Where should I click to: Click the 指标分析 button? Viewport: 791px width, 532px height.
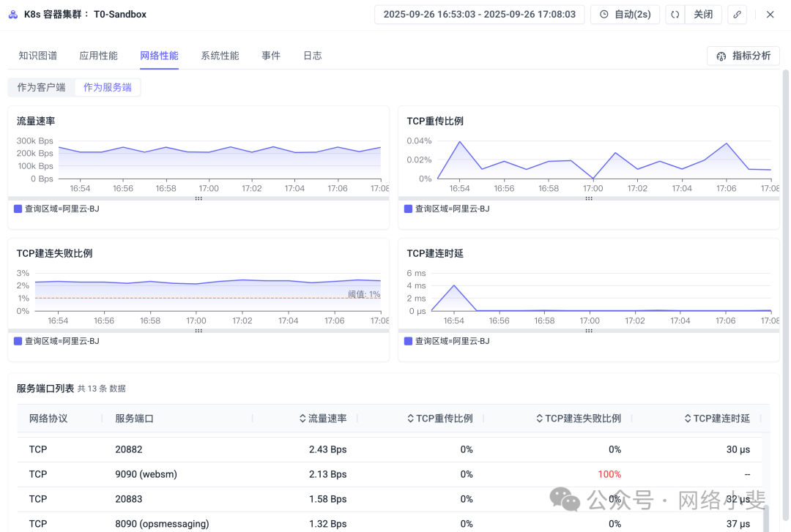743,56
